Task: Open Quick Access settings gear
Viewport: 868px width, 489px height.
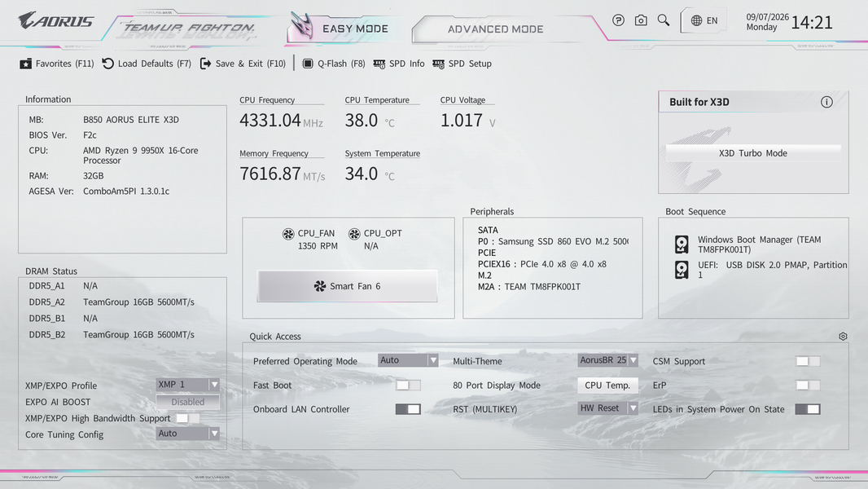Action: click(843, 336)
